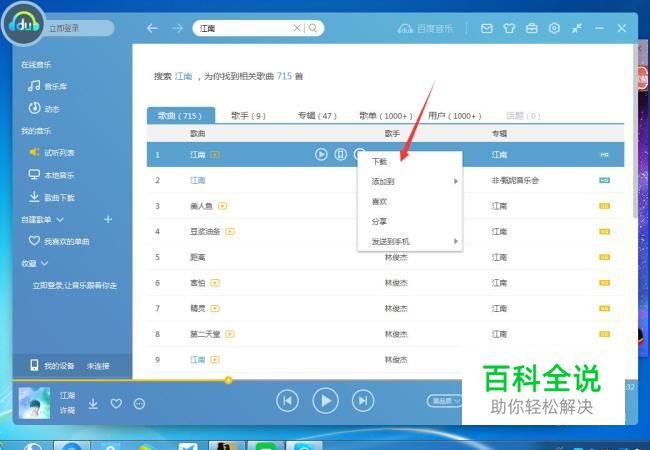Click the 百度音乐 cloud link in title bar

425,28
